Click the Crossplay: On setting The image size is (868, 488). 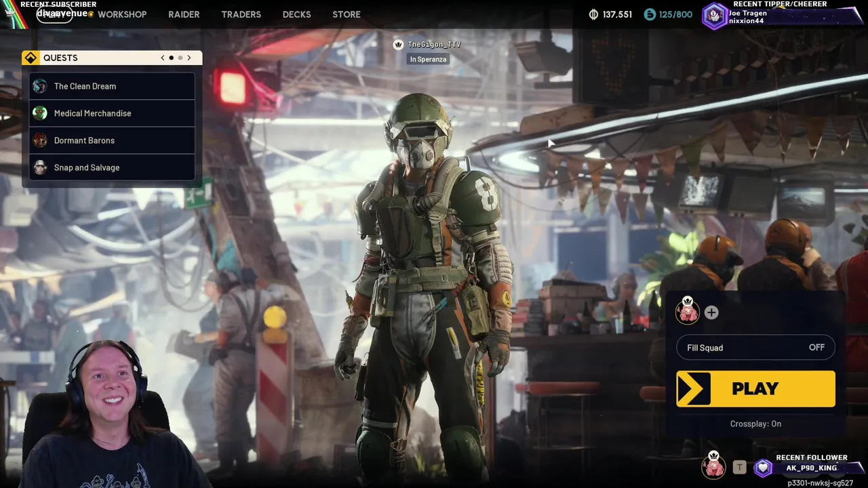point(755,424)
